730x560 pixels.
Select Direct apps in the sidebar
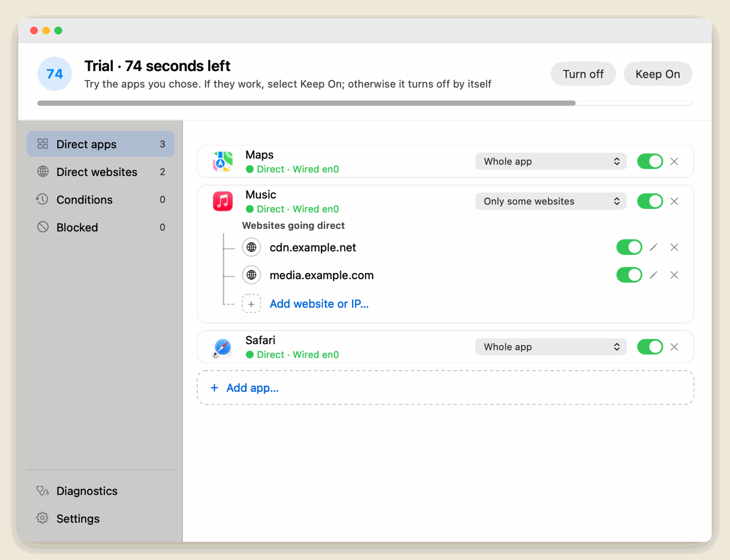point(100,144)
